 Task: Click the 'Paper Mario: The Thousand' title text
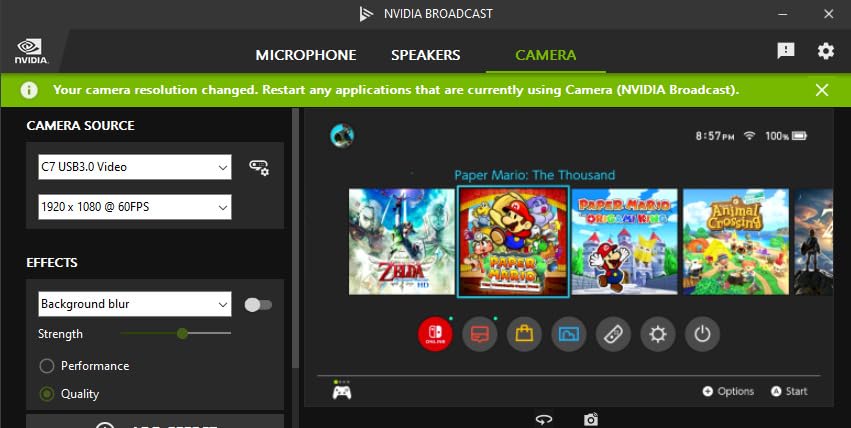click(535, 175)
